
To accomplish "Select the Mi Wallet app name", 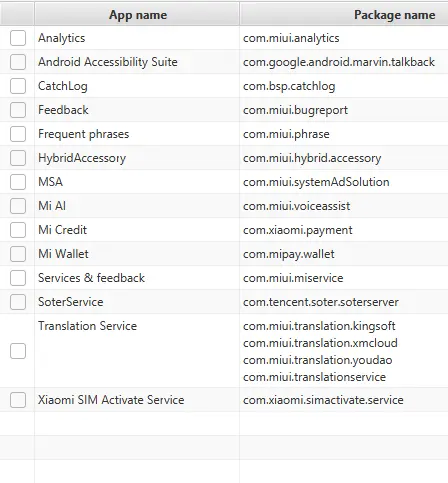I will pos(63,254).
